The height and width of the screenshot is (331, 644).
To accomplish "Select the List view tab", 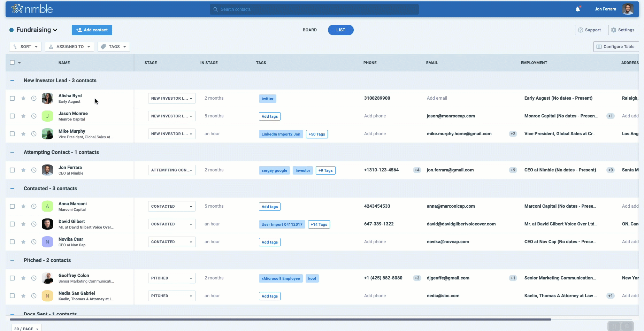I will tap(340, 30).
